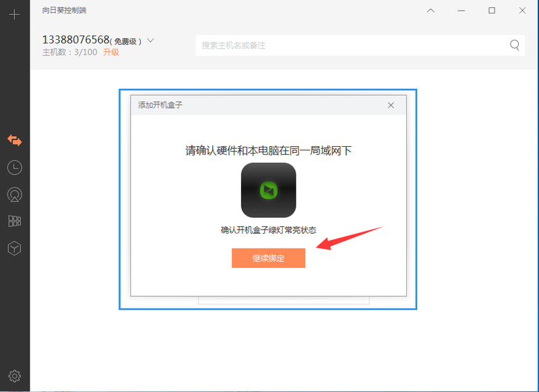
Task: Focus the 搜索主机名或备注 search field
Action: click(360, 45)
